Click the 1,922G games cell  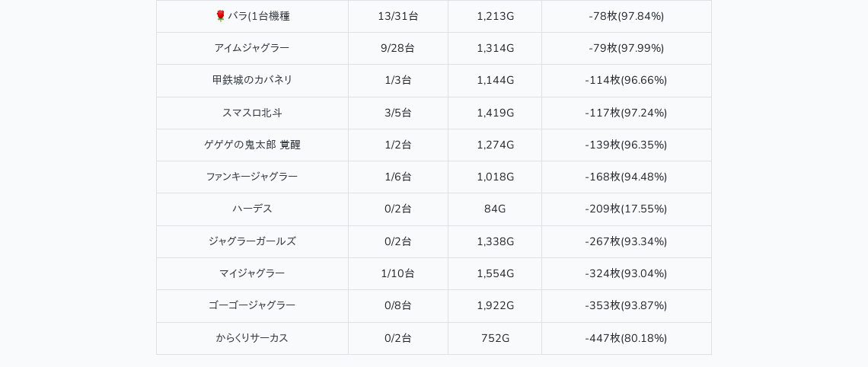495,305
